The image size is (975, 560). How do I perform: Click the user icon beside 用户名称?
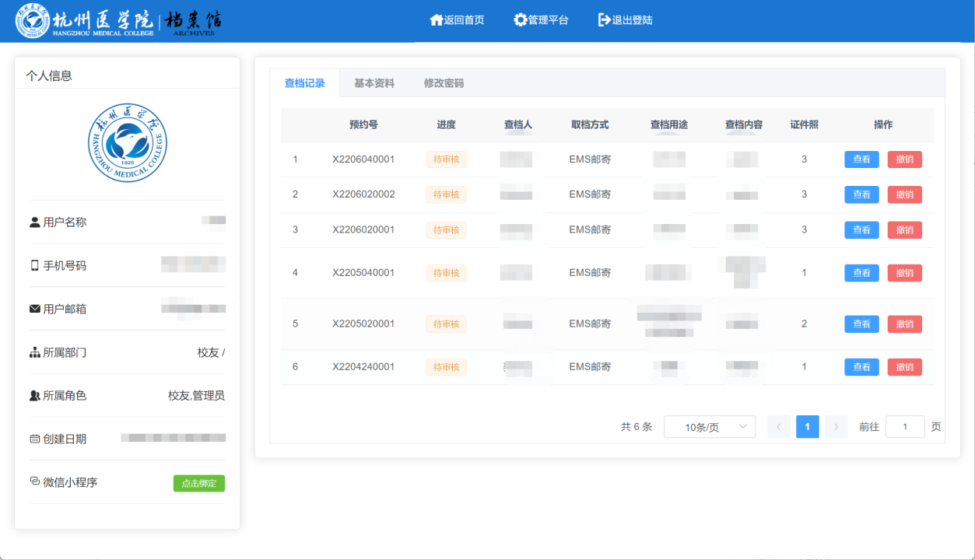[x=34, y=222]
